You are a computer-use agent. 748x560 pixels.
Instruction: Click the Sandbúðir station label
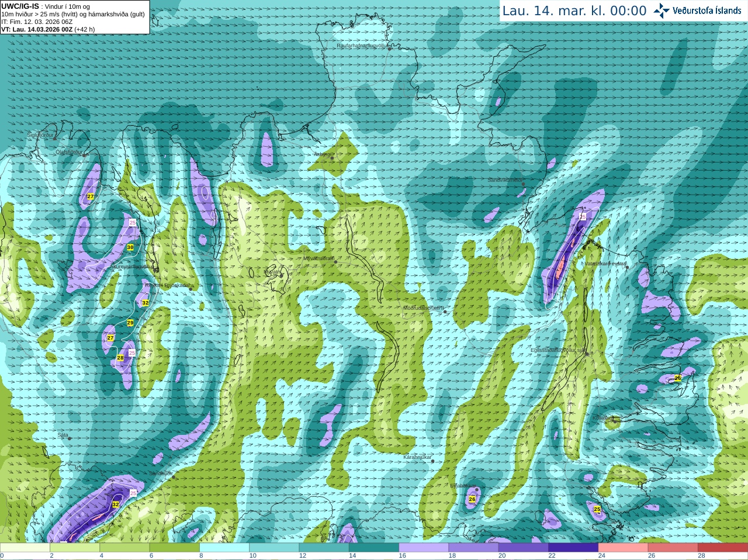click(x=161, y=473)
